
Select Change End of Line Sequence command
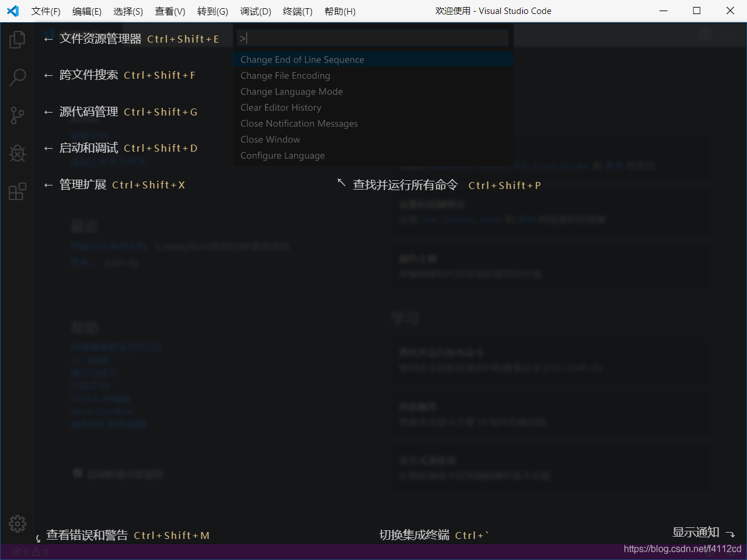pyautogui.click(x=373, y=60)
